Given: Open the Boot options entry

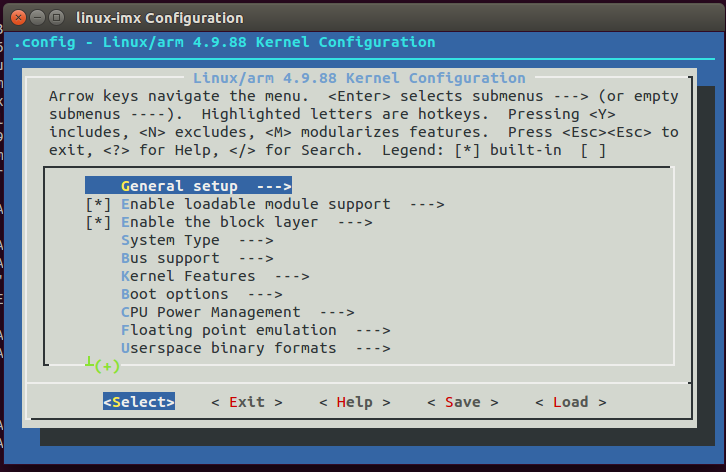Looking at the screenshot, I should pyautogui.click(x=174, y=294).
